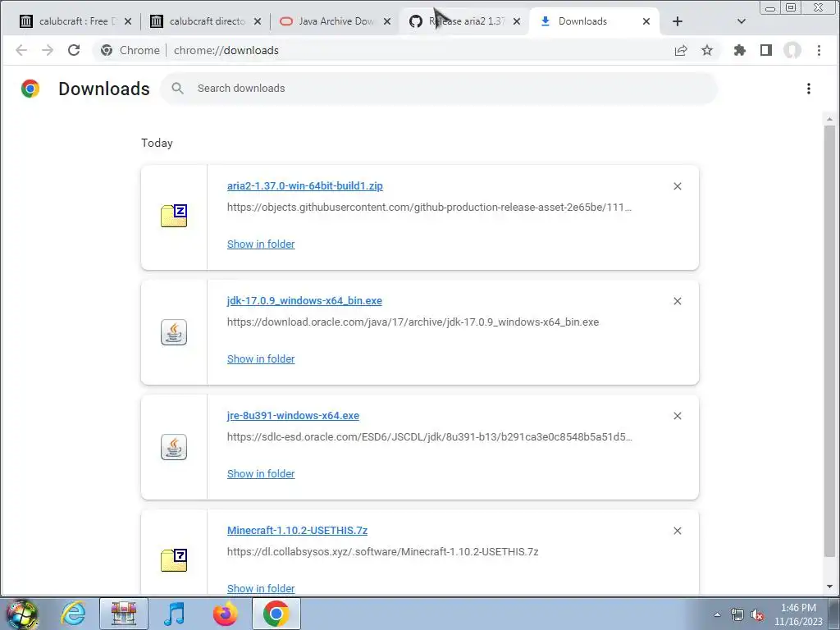The image size is (840, 630).
Task: Show hidden system tray icons arrow
Action: coord(717,614)
